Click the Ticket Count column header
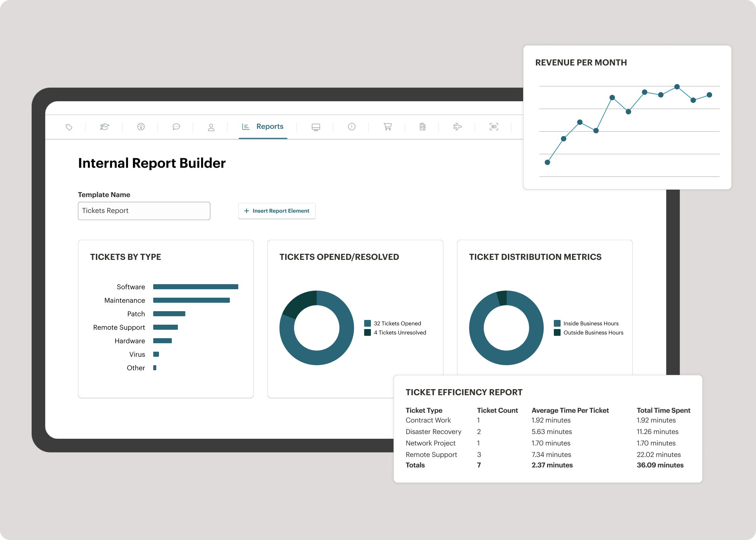Screen dimensions: 756x540 (x=497, y=410)
